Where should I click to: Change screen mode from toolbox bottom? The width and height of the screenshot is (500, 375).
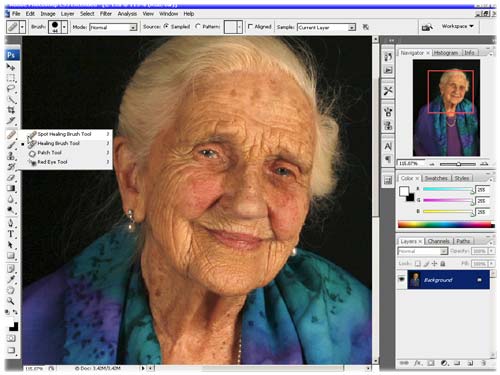[x=11, y=350]
